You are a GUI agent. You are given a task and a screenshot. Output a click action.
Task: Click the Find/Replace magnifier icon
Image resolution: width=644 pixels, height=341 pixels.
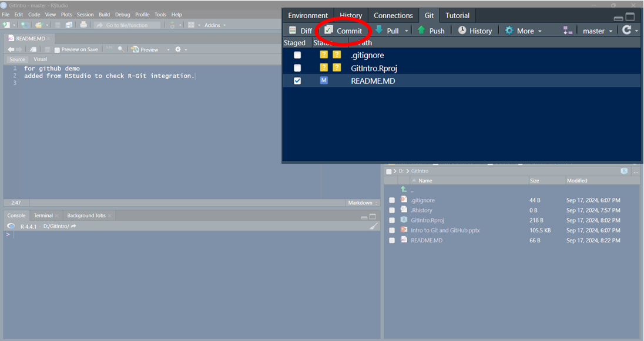(121, 49)
